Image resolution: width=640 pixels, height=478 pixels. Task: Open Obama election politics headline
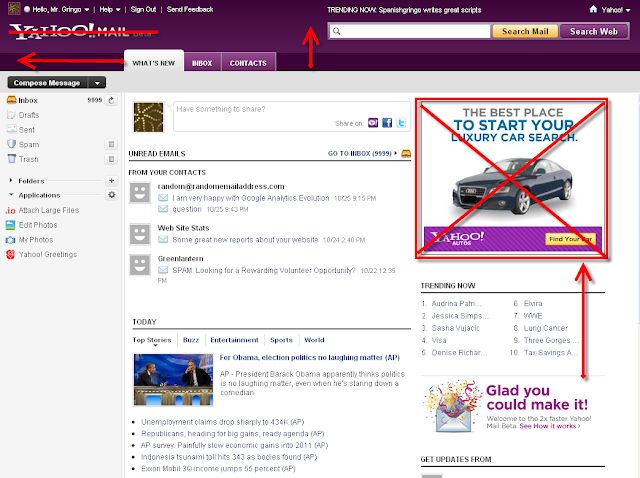tap(309, 358)
